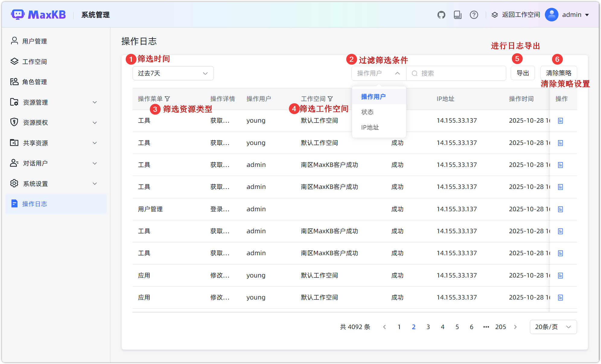Click the documentation book icon
The image size is (601, 364).
click(457, 15)
